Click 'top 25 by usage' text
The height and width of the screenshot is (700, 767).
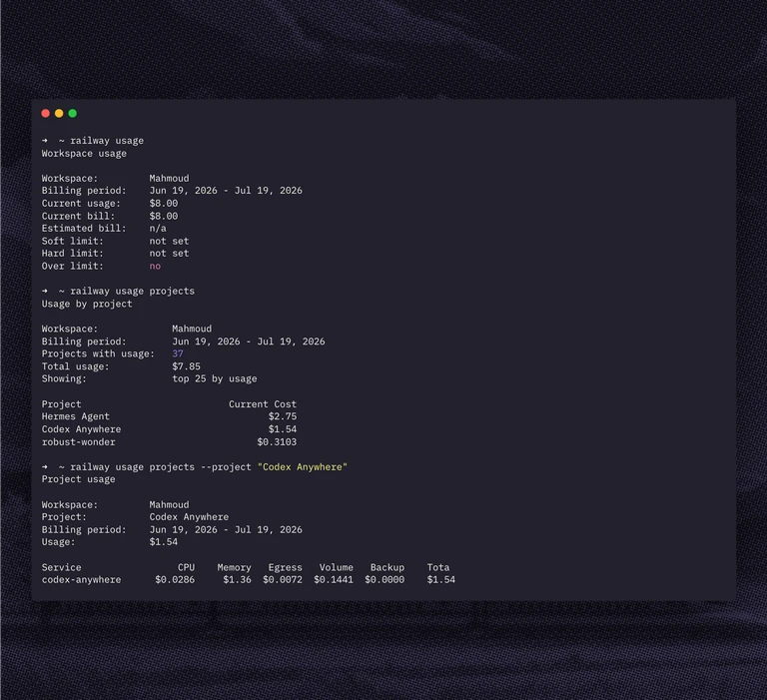click(x=215, y=379)
